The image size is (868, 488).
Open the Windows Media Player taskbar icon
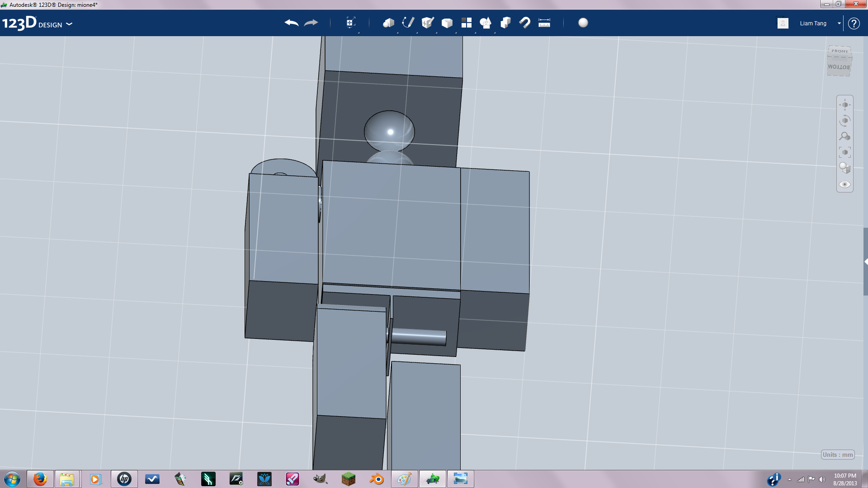(x=95, y=479)
